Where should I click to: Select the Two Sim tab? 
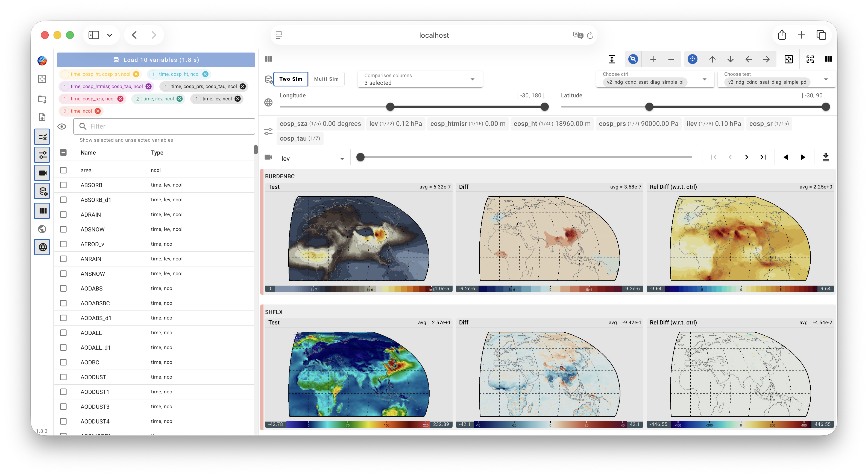pos(291,79)
